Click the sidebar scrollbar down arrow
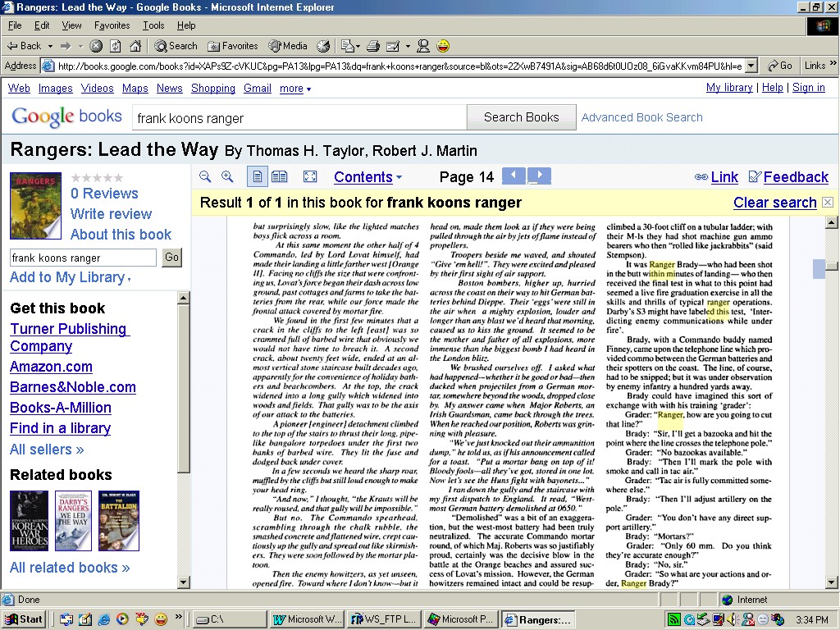This screenshot has width=840, height=630. click(x=183, y=582)
